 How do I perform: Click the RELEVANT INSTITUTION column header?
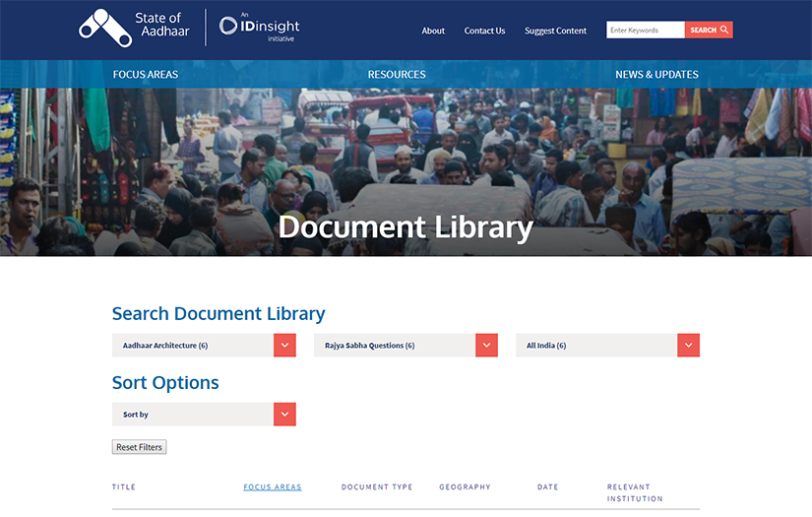tap(635, 492)
